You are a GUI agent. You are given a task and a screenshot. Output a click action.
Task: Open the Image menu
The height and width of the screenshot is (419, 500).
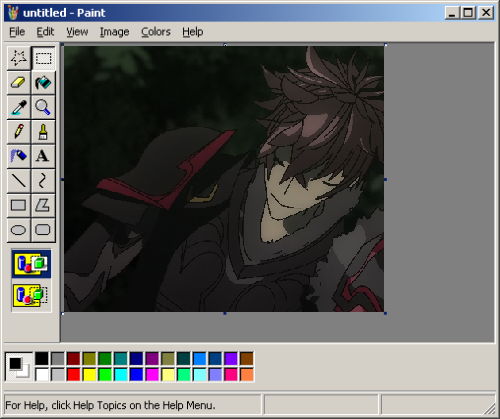pos(114,32)
